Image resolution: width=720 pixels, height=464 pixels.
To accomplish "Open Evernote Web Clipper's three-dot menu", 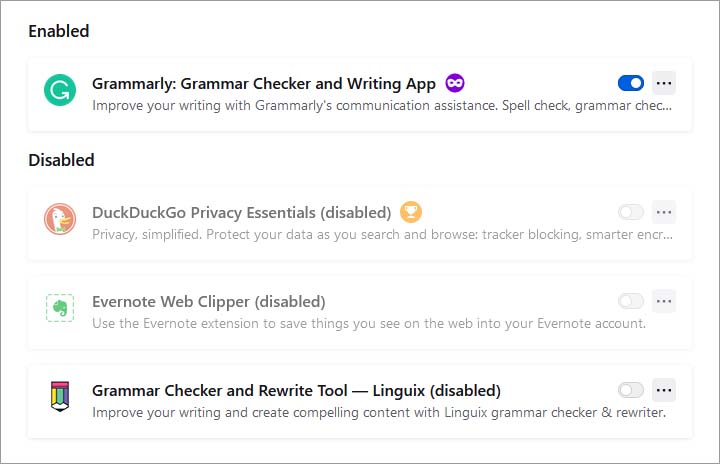I will 664,301.
